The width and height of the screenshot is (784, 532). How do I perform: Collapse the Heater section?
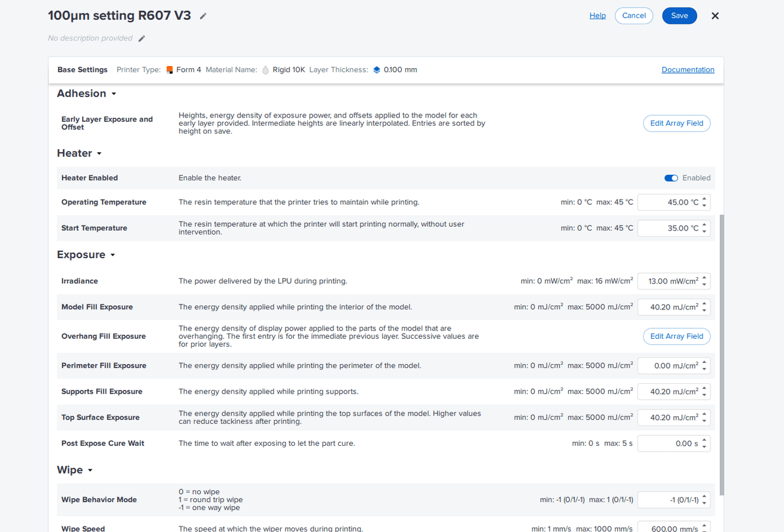click(x=100, y=154)
